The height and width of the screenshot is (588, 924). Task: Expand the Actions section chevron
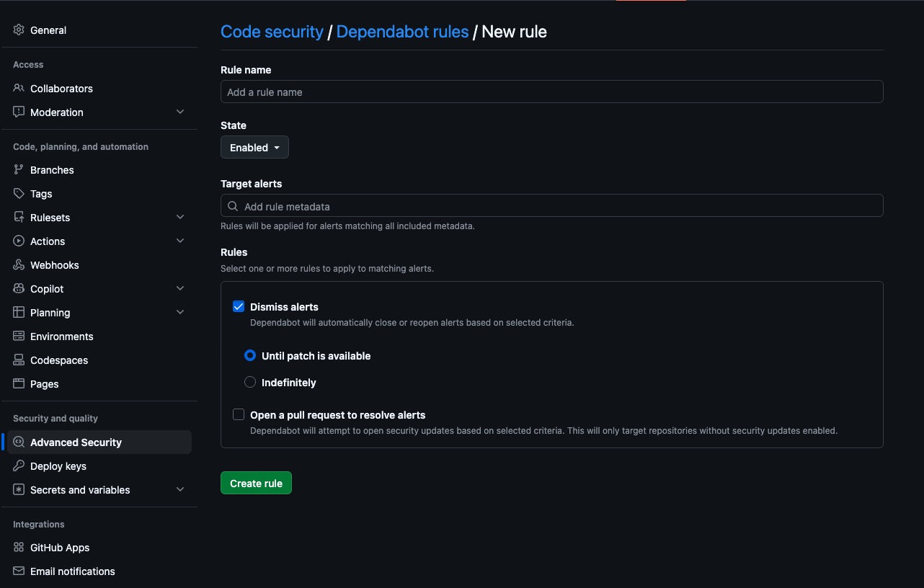180,241
